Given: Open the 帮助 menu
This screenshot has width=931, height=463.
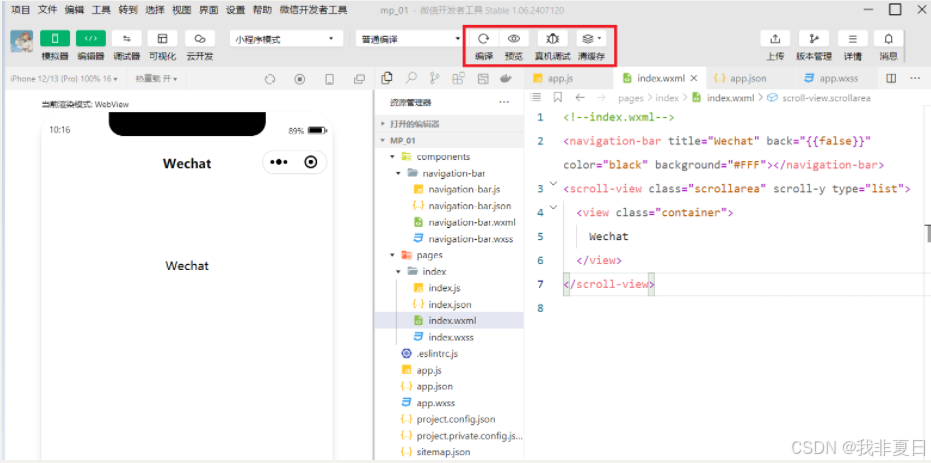Looking at the screenshot, I should point(262,10).
